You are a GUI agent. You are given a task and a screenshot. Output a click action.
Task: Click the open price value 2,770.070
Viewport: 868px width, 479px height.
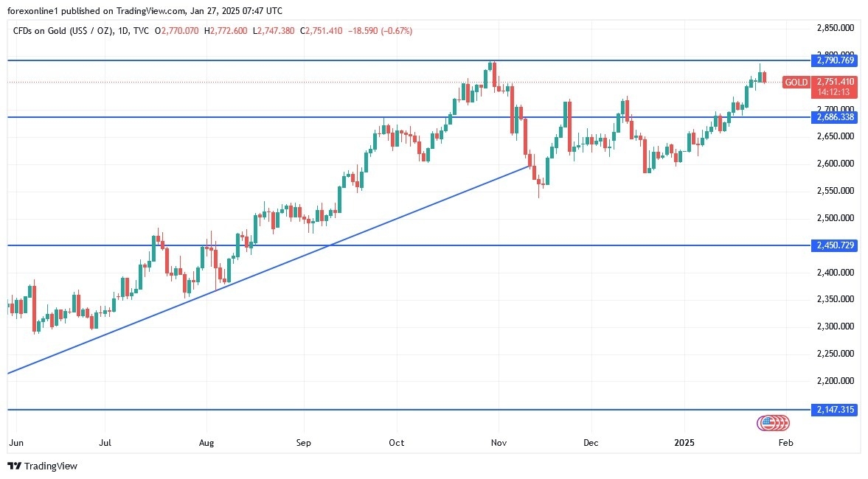(x=180, y=31)
